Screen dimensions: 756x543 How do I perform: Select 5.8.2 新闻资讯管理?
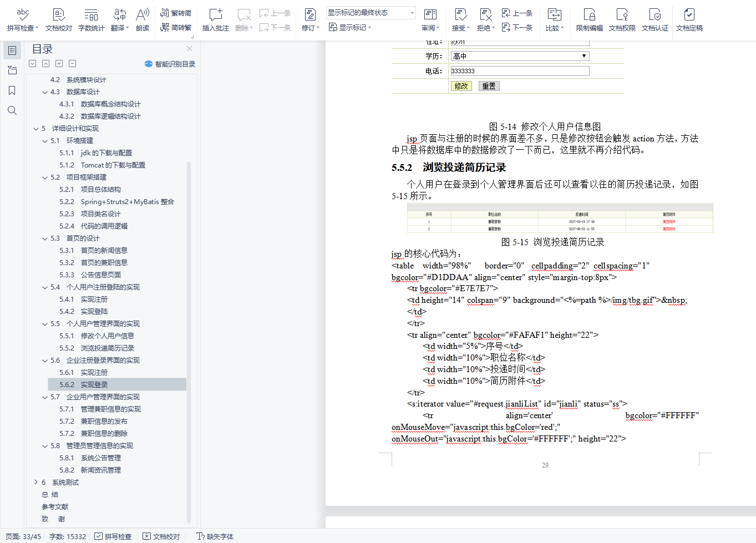pyautogui.click(x=90, y=470)
